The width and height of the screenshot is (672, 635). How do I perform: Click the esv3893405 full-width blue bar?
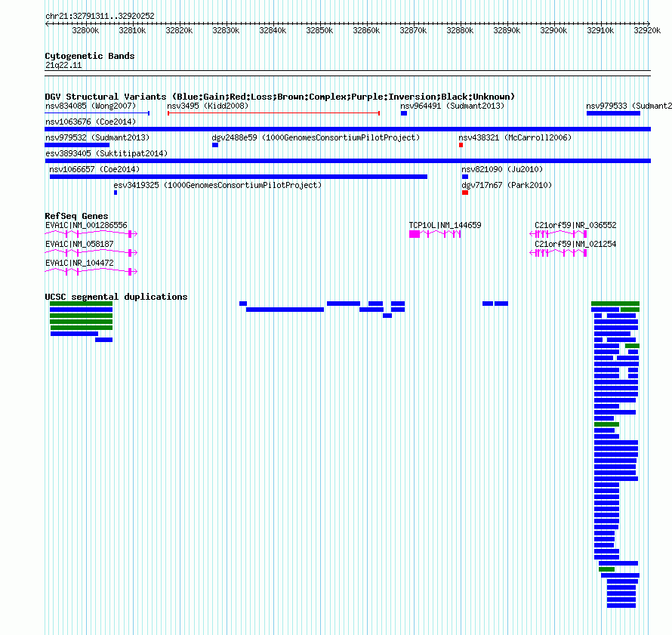pyautogui.click(x=347, y=161)
